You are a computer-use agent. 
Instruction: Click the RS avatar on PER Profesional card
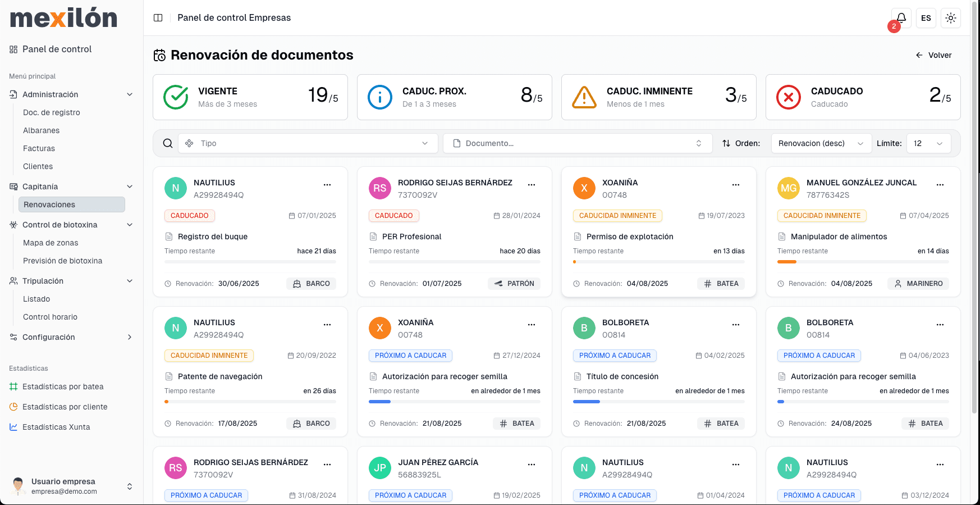(380, 188)
